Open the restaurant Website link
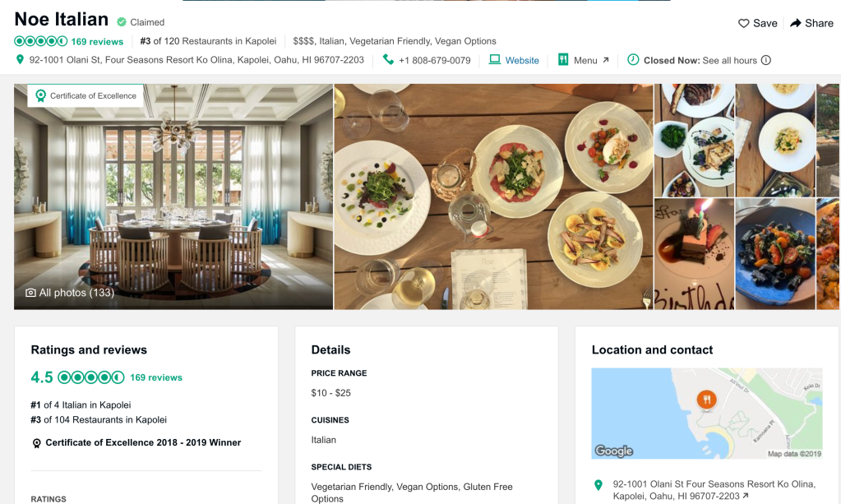841x504 pixels. pos(522,61)
